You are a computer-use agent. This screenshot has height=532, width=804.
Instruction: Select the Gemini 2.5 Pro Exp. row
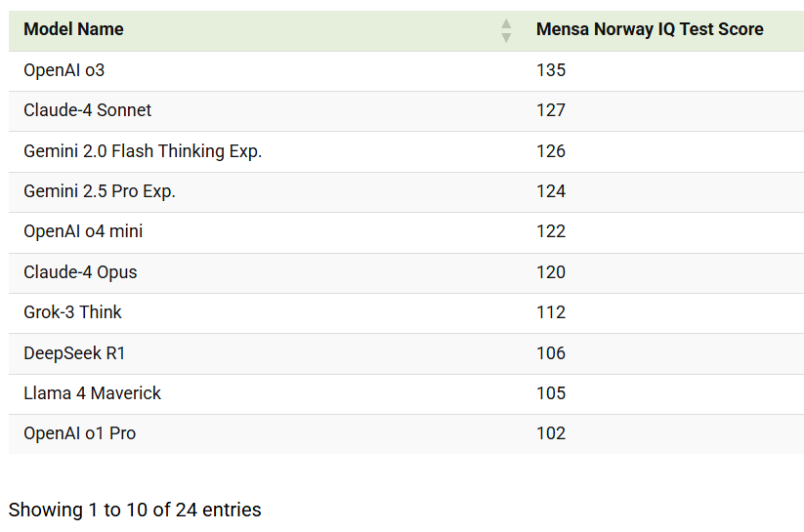pos(406,192)
